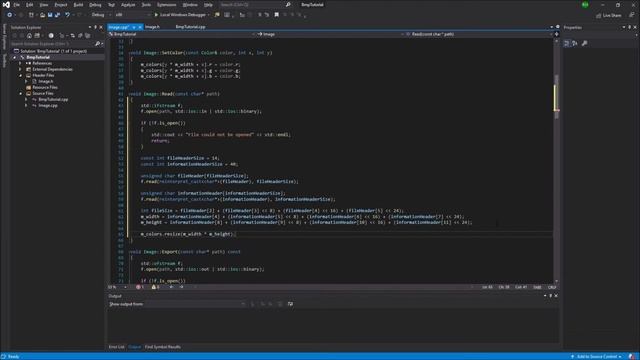Click the Save icon in toolbar
Screen dimensions: 640x360
click(x=50, y=15)
